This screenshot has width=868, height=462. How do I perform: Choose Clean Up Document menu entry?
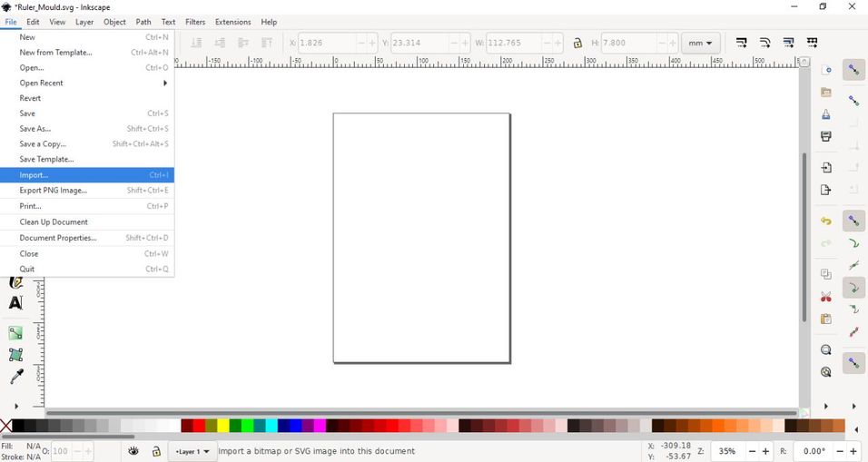click(x=87, y=221)
